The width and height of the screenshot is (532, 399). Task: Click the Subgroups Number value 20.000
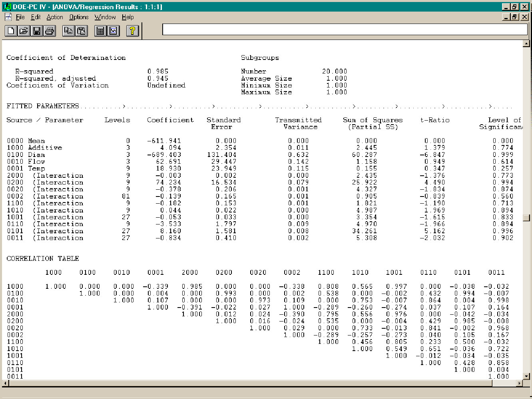coord(335,71)
